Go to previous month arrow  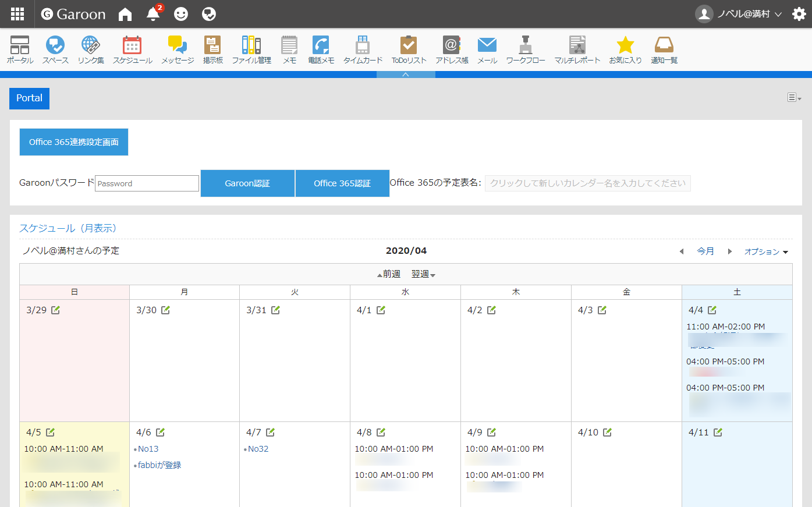(682, 251)
